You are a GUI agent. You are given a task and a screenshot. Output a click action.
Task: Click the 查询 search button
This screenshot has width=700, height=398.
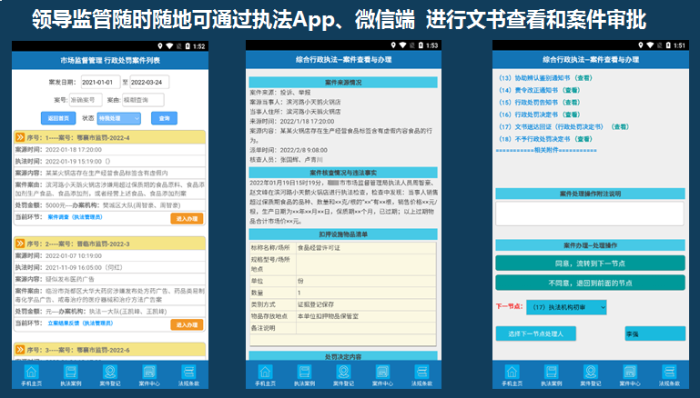point(164,118)
